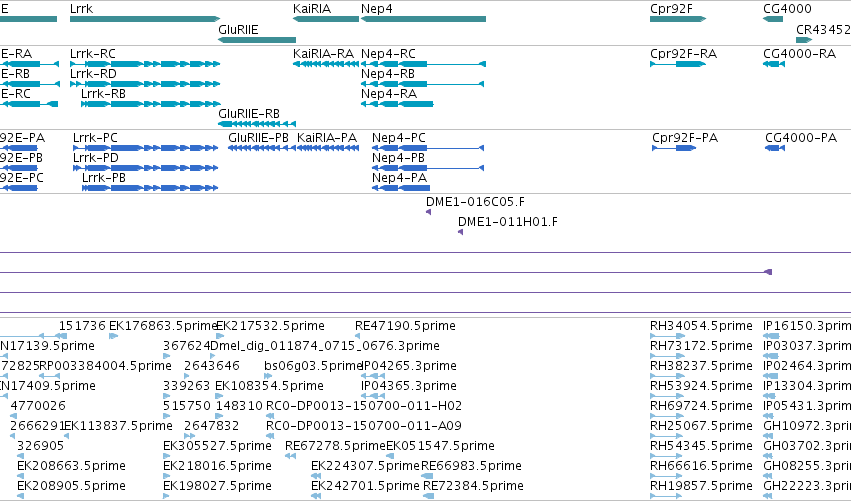Open EST IP04365.3prime label
Screen dimensions: 851x501
(x=409, y=386)
